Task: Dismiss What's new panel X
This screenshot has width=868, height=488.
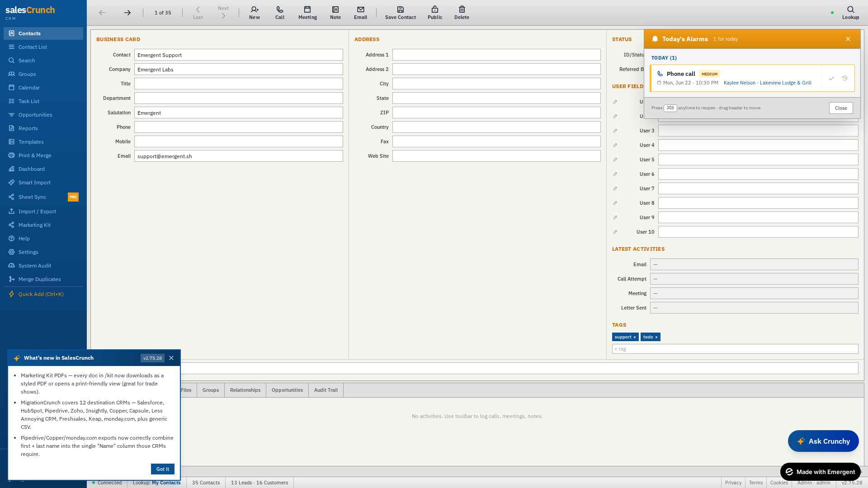Action: tap(171, 358)
